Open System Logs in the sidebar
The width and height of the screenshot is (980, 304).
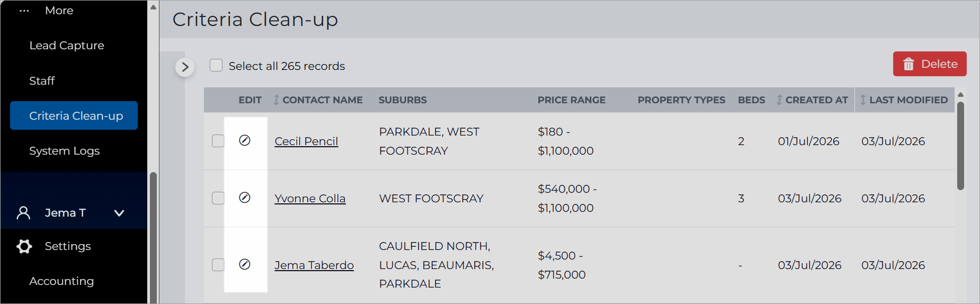pyautogui.click(x=65, y=151)
